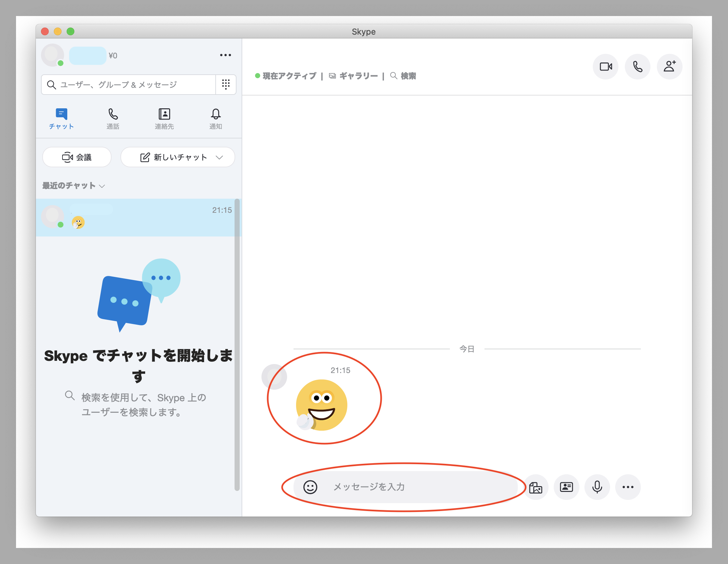Open the dial pad next to search

[226, 84]
